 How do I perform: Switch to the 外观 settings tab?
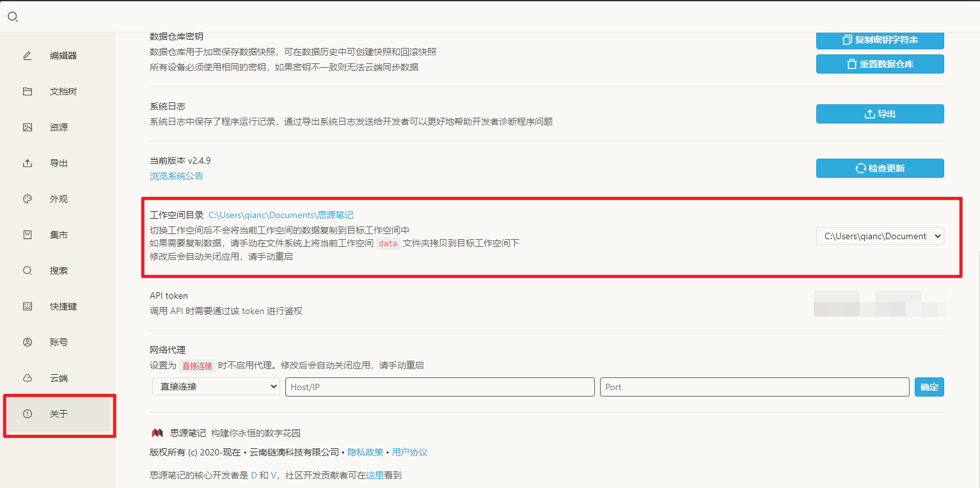coord(58,199)
